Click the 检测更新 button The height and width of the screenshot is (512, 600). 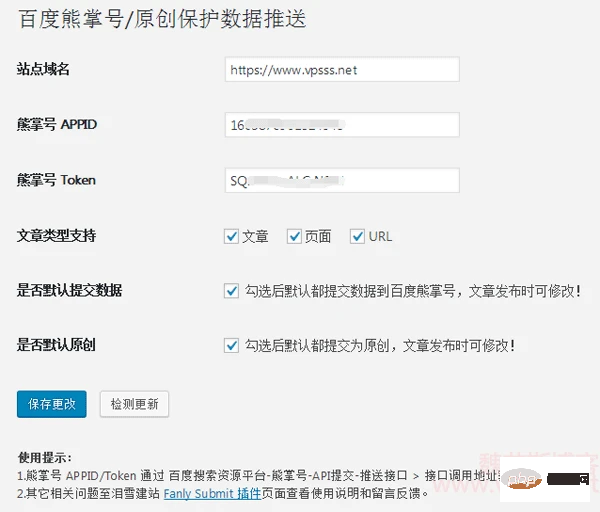coord(134,404)
